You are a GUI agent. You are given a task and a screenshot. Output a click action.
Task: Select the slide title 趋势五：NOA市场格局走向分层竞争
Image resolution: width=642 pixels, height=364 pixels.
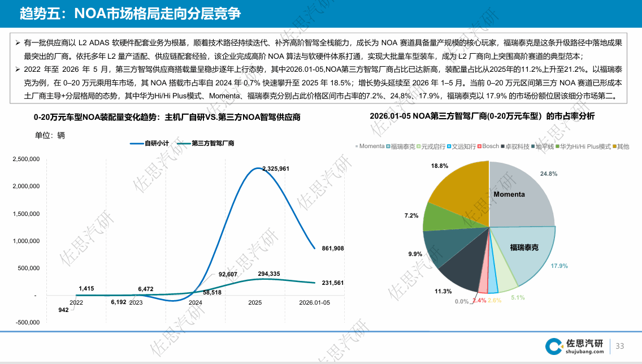point(130,14)
